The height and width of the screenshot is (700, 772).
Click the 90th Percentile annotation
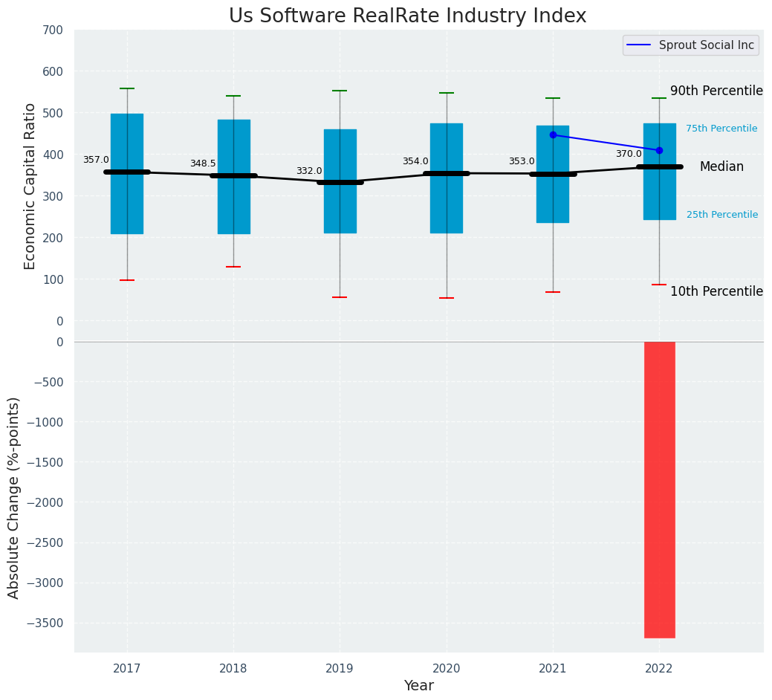716,91
